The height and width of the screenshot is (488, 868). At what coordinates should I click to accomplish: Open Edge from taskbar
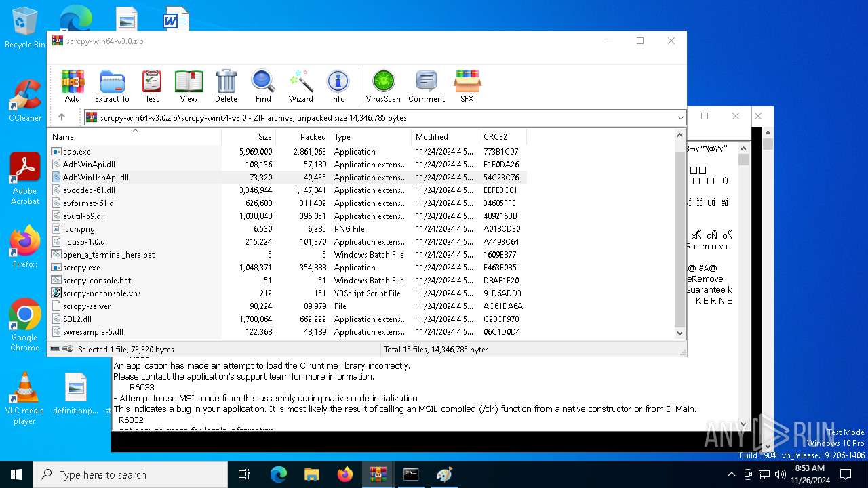279,474
